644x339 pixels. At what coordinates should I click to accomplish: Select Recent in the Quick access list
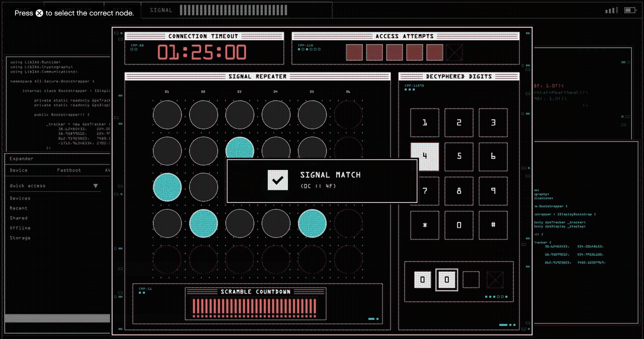(19, 208)
